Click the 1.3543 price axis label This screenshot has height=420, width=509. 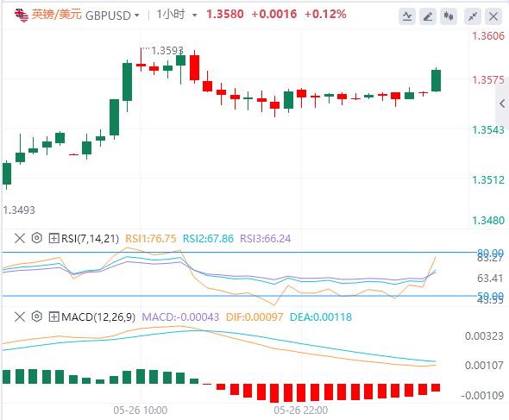coord(488,130)
